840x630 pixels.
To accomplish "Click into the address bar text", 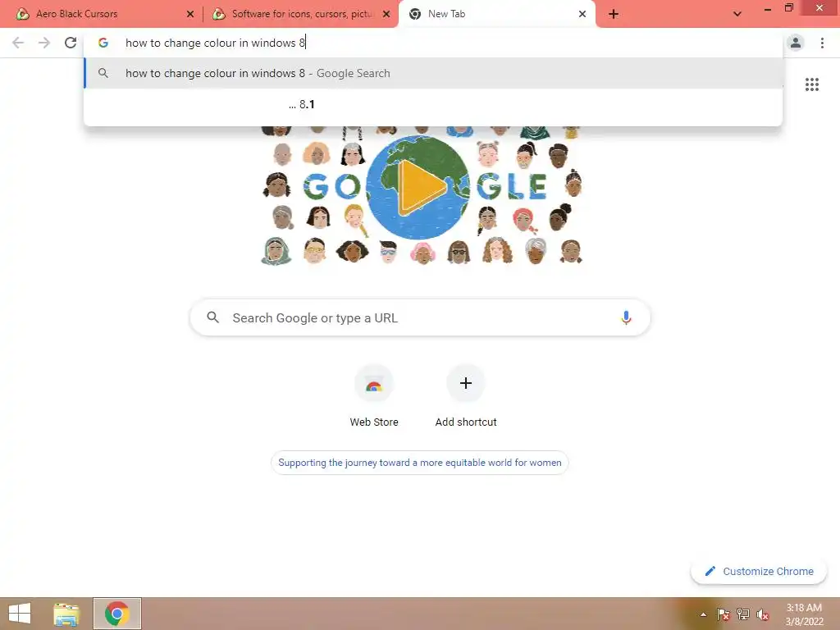I will tap(216, 43).
